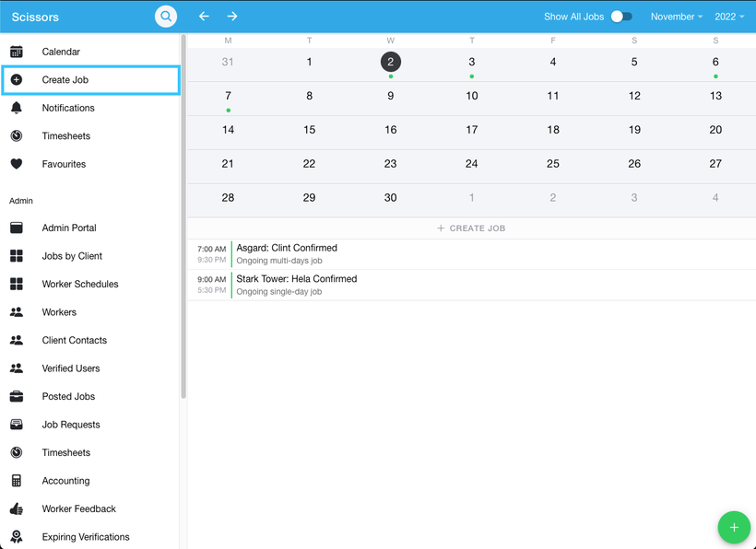The image size is (756, 549).
Task: Click the Accounting calculator icon
Action: 17,481
